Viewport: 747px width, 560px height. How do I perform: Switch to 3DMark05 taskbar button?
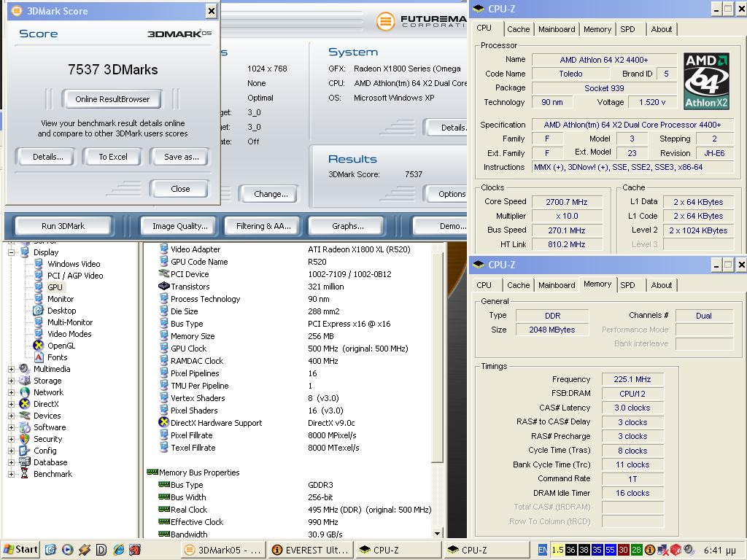[x=222, y=550]
